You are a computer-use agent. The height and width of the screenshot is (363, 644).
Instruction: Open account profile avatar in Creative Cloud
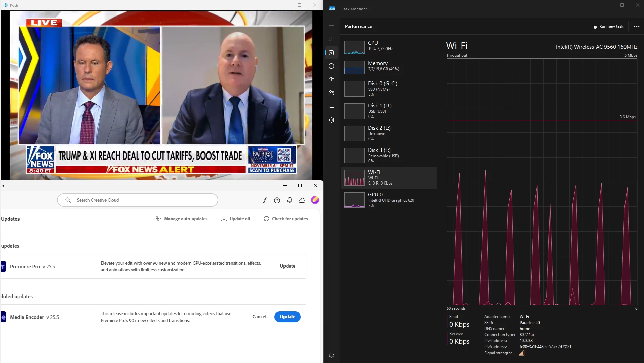tap(315, 200)
